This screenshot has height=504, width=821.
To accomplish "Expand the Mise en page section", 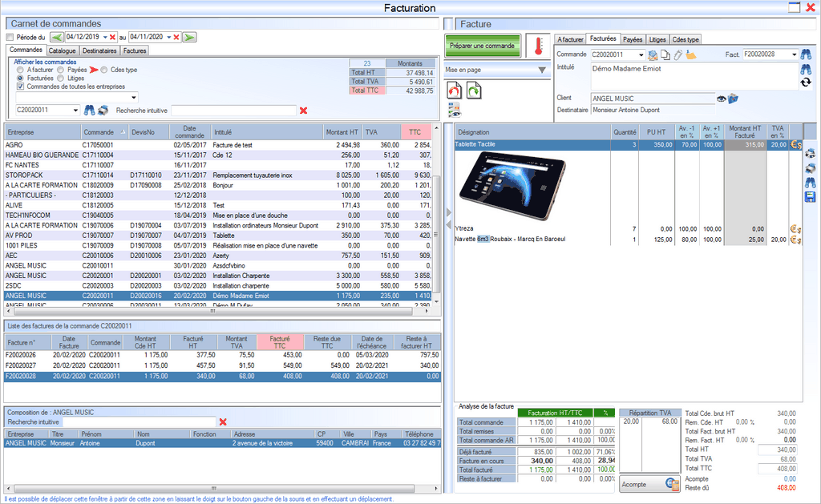I will pyautogui.click(x=542, y=70).
